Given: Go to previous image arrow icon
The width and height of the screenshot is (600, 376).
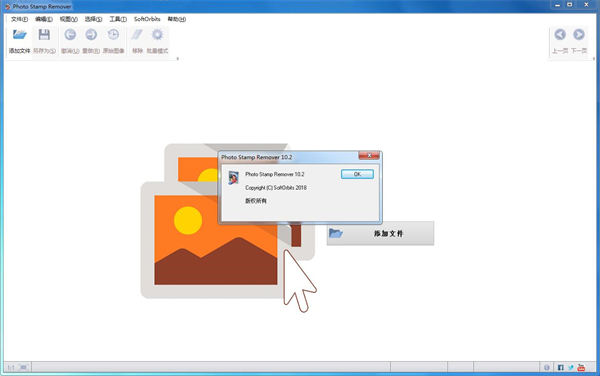Looking at the screenshot, I should tap(560, 34).
